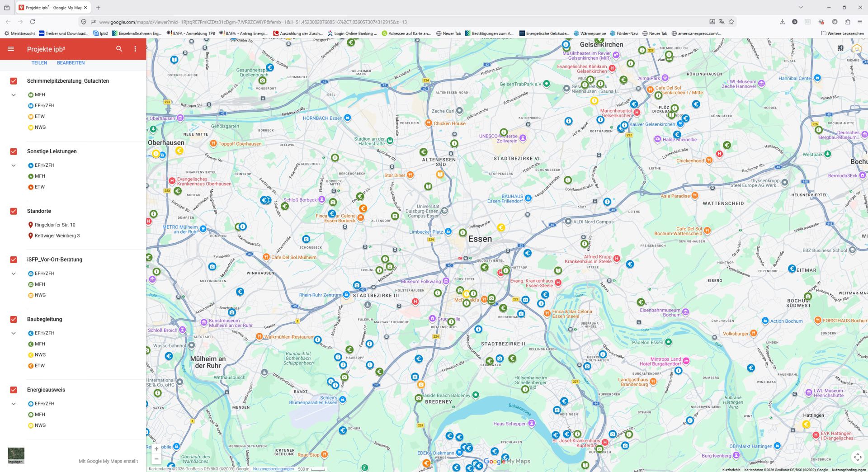Click the TEILEN link
This screenshot has height=472, width=868.
tap(39, 63)
